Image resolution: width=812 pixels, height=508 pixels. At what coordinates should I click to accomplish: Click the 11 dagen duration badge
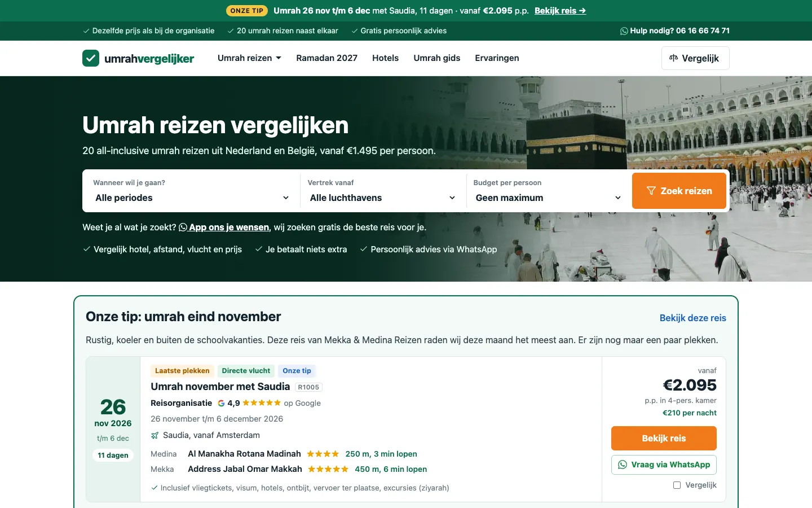point(113,455)
